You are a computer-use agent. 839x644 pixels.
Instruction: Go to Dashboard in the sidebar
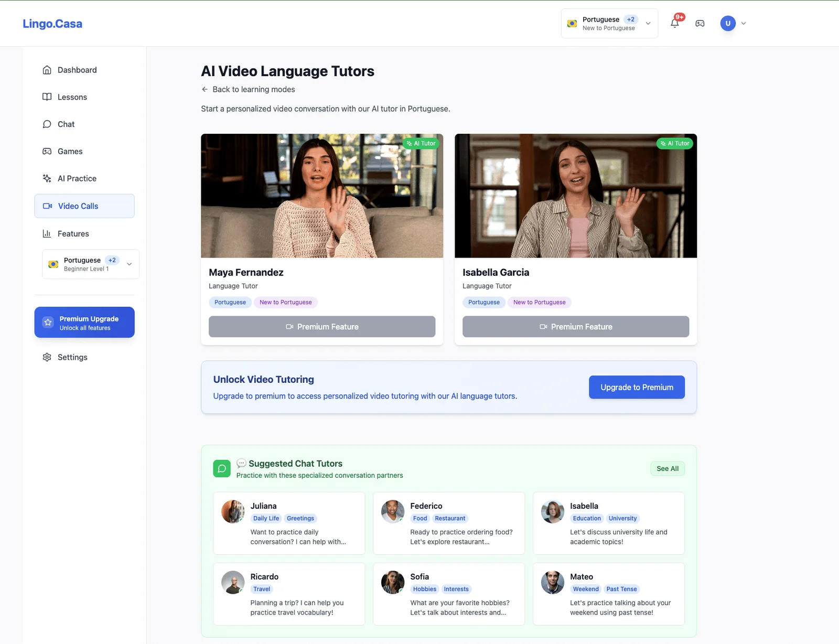[x=77, y=70]
